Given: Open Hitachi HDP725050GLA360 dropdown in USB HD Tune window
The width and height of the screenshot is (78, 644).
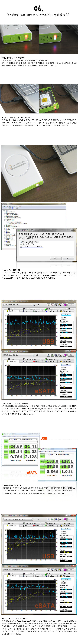Looking at the screenshot, I should [x=18, y=519].
